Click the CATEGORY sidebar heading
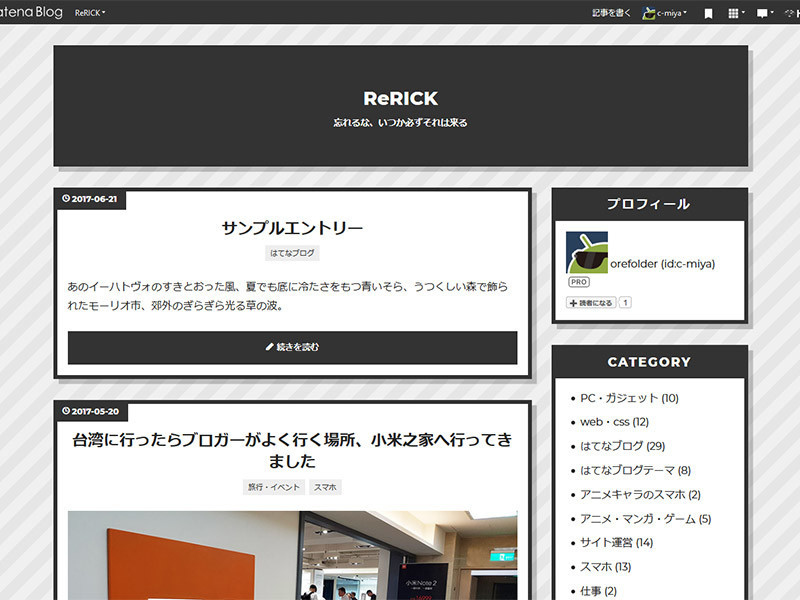The width and height of the screenshot is (800, 600). pyautogui.click(x=649, y=362)
